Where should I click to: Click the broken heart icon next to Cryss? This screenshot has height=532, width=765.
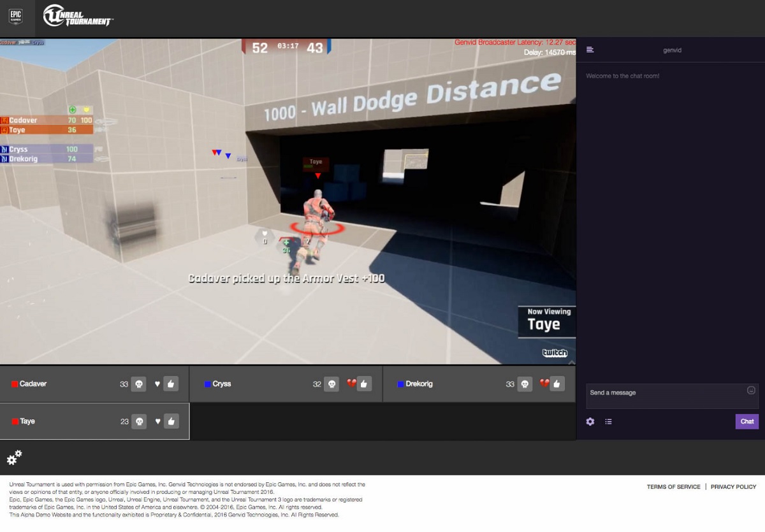pos(351,384)
